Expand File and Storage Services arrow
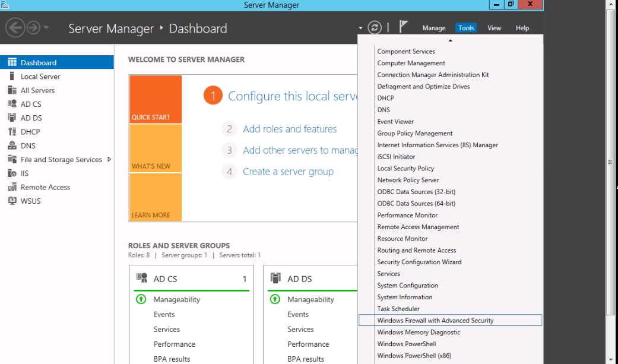Viewport: 618px width, 364px height. point(109,159)
